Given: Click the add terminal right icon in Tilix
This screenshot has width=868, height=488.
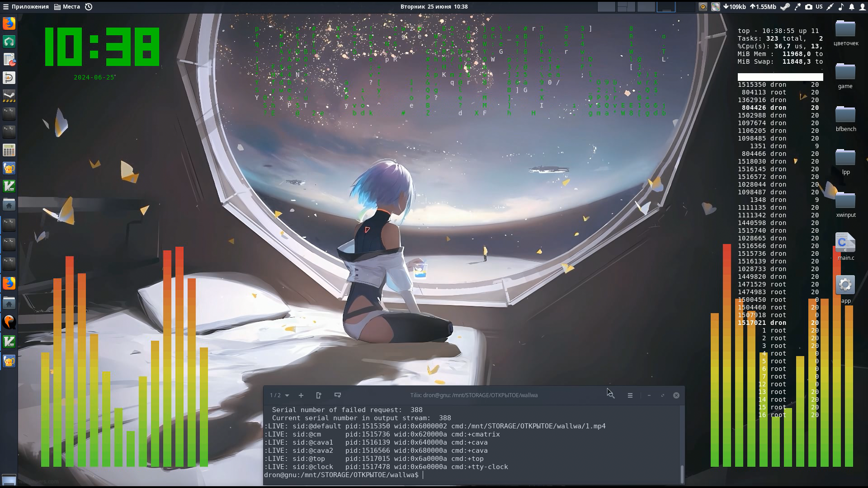Looking at the screenshot, I should pyautogui.click(x=319, y=395).
